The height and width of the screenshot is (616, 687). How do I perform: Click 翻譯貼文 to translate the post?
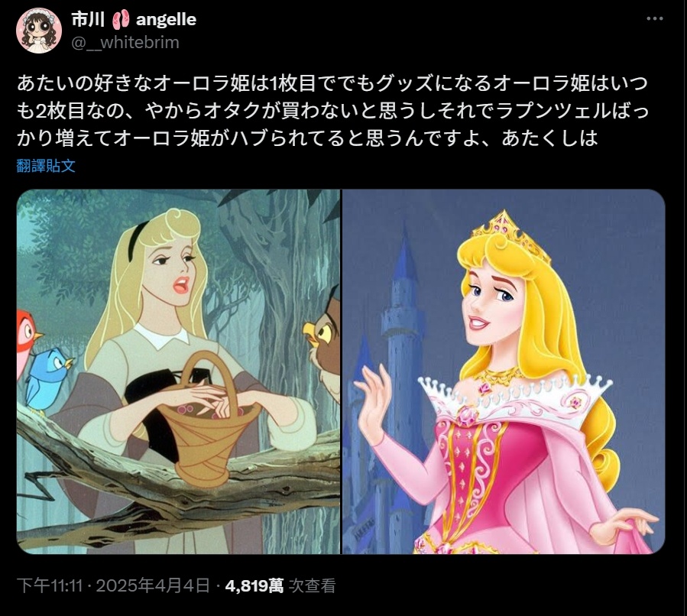[46, 166]
